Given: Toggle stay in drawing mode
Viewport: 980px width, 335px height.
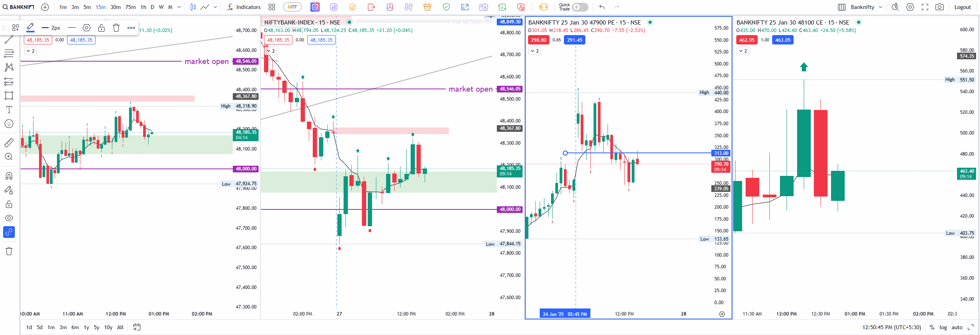Looking at the screenshot, I should click(9, 190).
